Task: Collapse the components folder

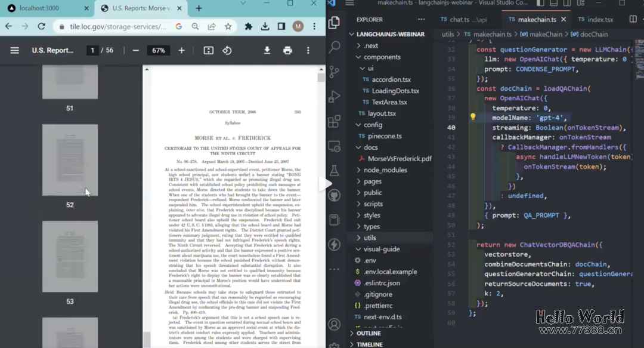Action: point(382,57)
